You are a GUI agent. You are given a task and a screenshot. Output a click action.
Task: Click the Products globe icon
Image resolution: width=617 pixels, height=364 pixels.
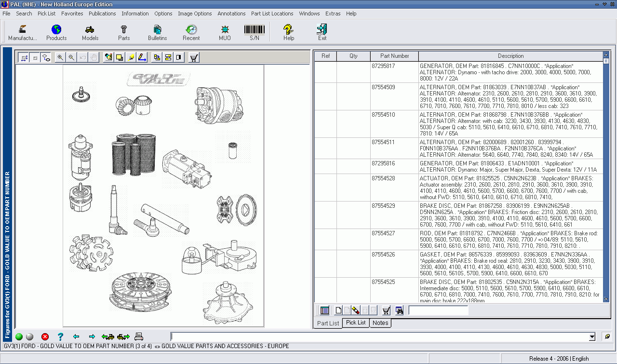pos(56,30)
